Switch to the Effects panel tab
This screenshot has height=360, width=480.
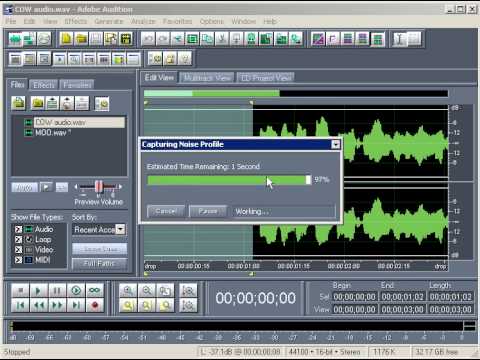44,85
